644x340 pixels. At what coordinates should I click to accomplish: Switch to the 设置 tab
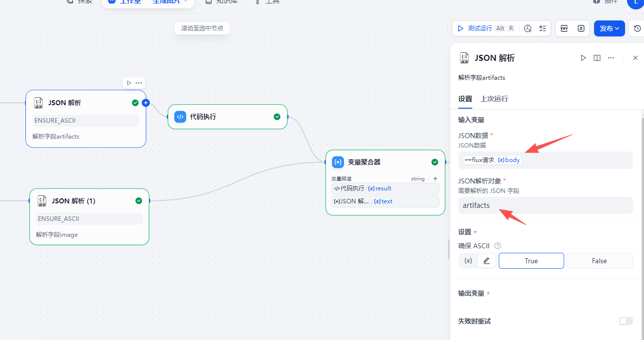click(465, 99)
